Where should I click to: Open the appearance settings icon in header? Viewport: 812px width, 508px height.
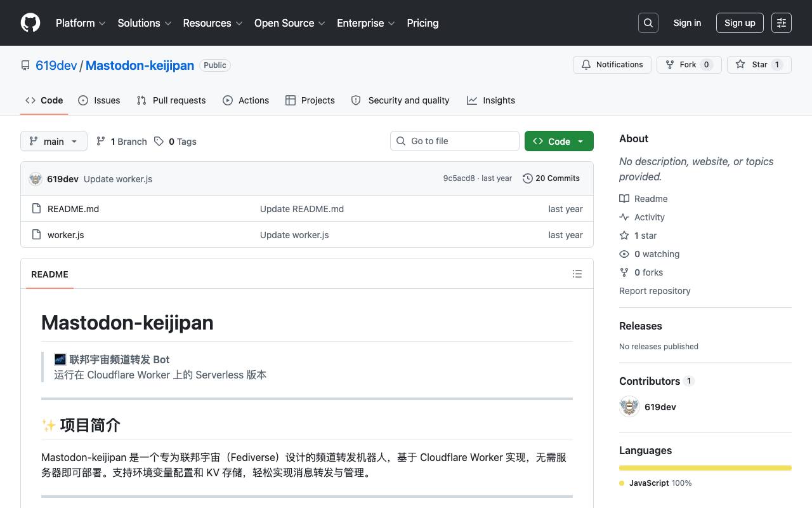click(782, 23)
